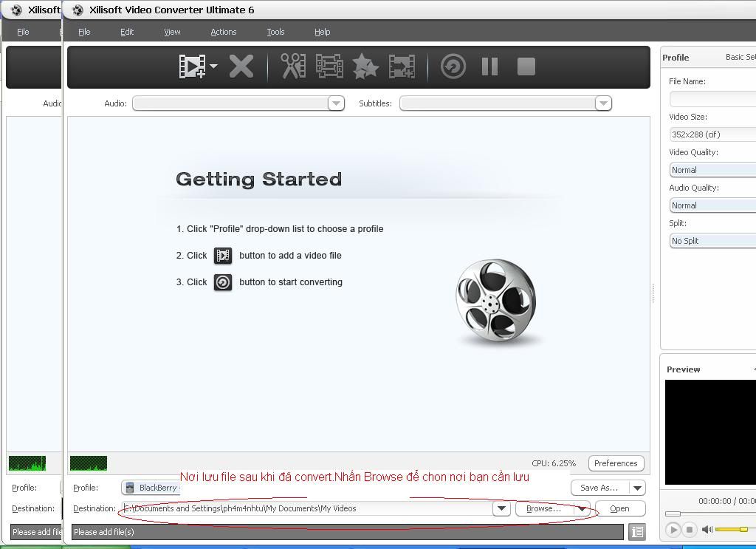This screenshot has width=756, height=549.
Task: Click the Profile panel header
Action: (x=676, y=58)
